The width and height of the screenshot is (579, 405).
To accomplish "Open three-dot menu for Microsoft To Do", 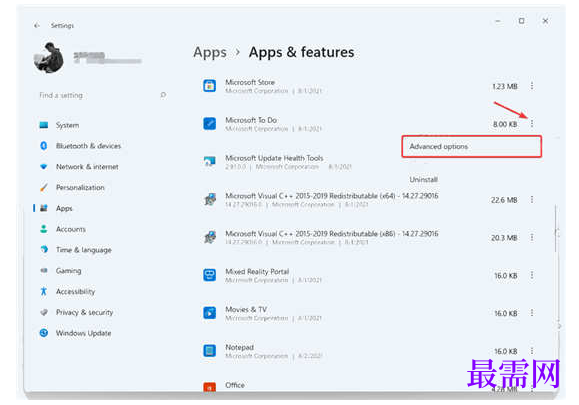I will pyautogui.click(x=532, y=123).
